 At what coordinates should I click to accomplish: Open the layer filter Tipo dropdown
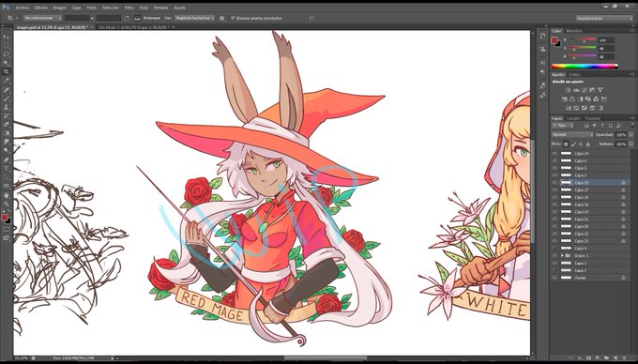click(562, 126)
